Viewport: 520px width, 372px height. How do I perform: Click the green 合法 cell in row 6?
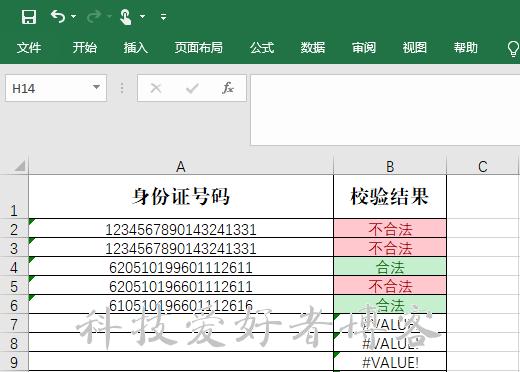point(390,305)
